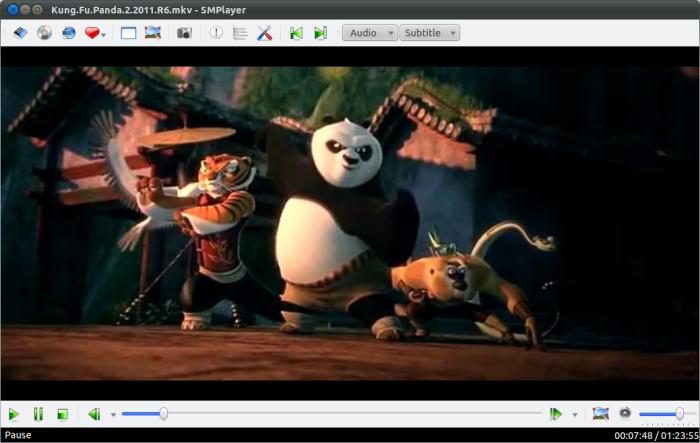Toggle compact mode window icon

129,33
